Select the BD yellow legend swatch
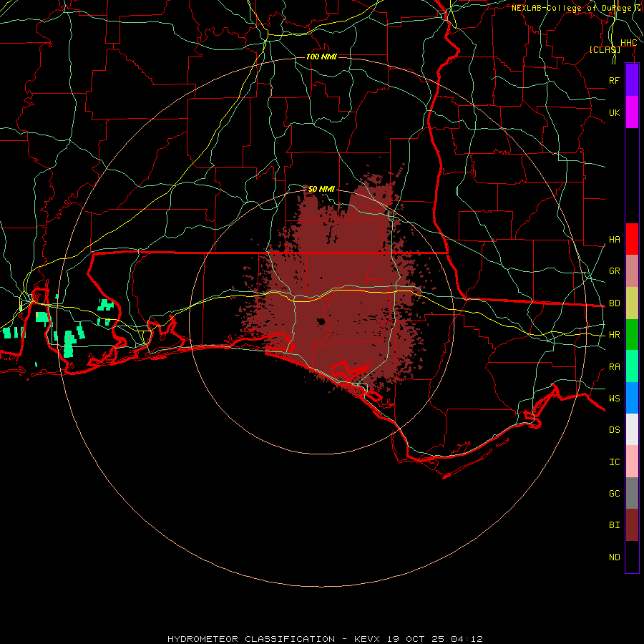 pyautogui.click(x=632, y=303)
